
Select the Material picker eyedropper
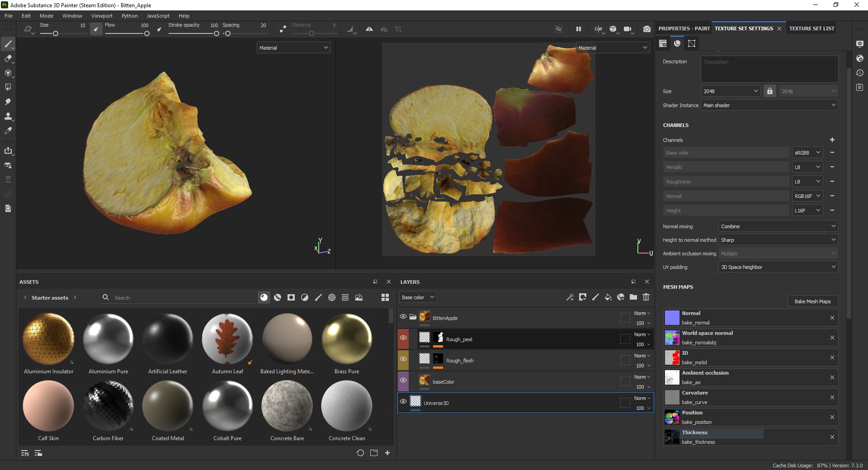8,131
